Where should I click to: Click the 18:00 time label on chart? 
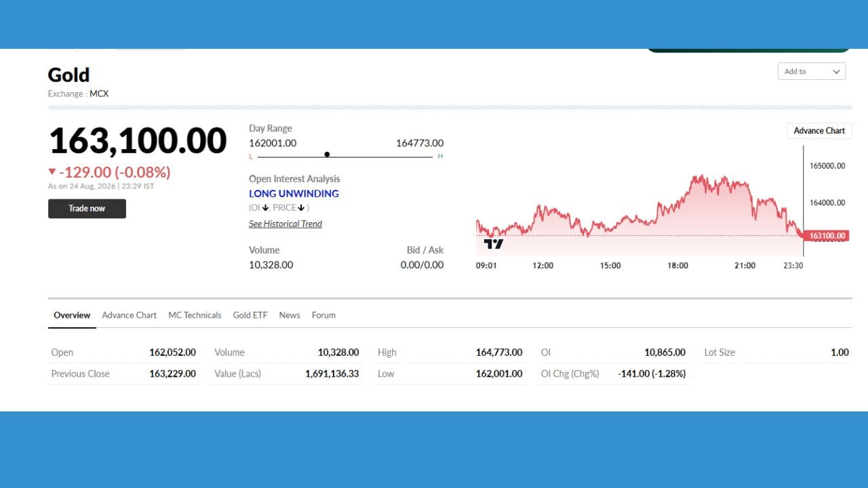[677, 266]
